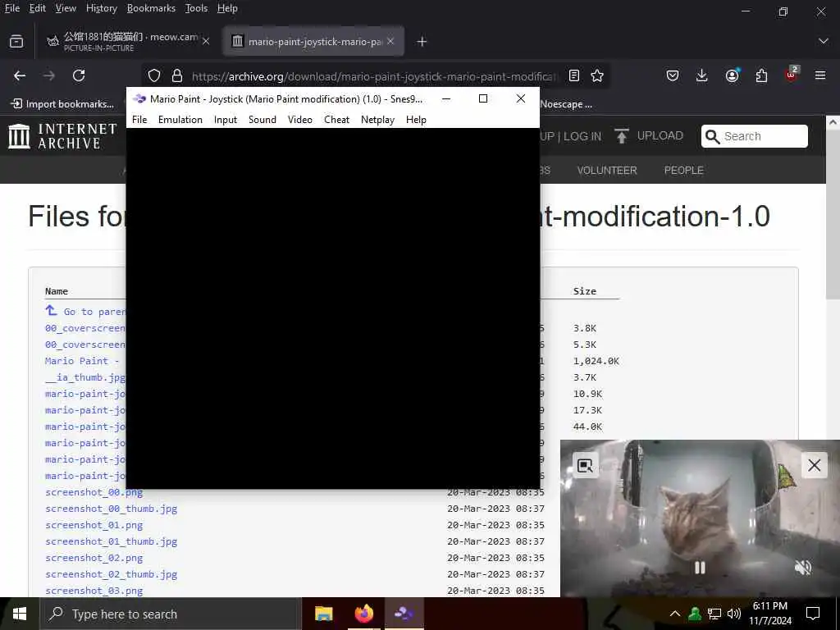The image size is (840, 630).
Task: Open screenshot_03.png file link
Action: pos(94,591)
